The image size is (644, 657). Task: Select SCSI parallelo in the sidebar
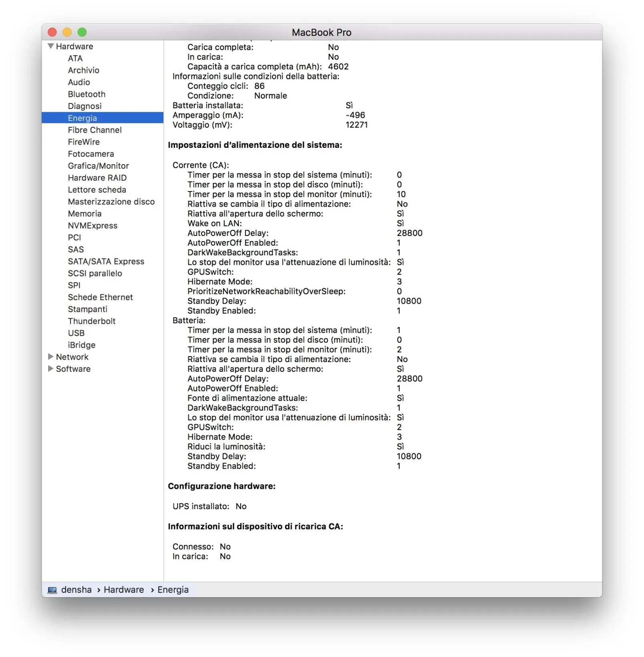click(95, 273)
